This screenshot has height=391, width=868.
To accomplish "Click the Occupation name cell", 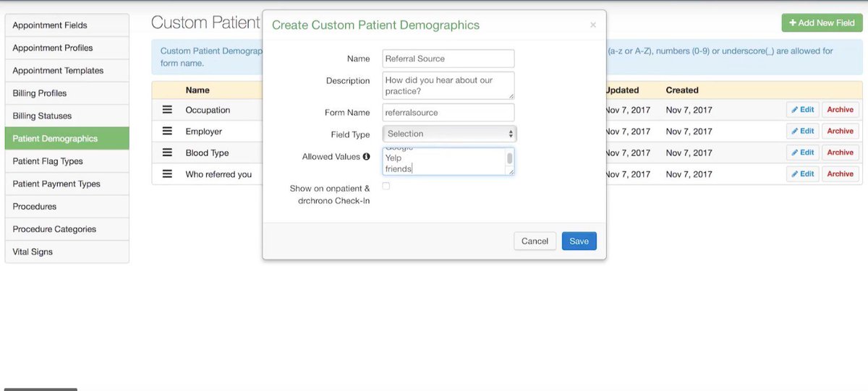I will point(208,110).
